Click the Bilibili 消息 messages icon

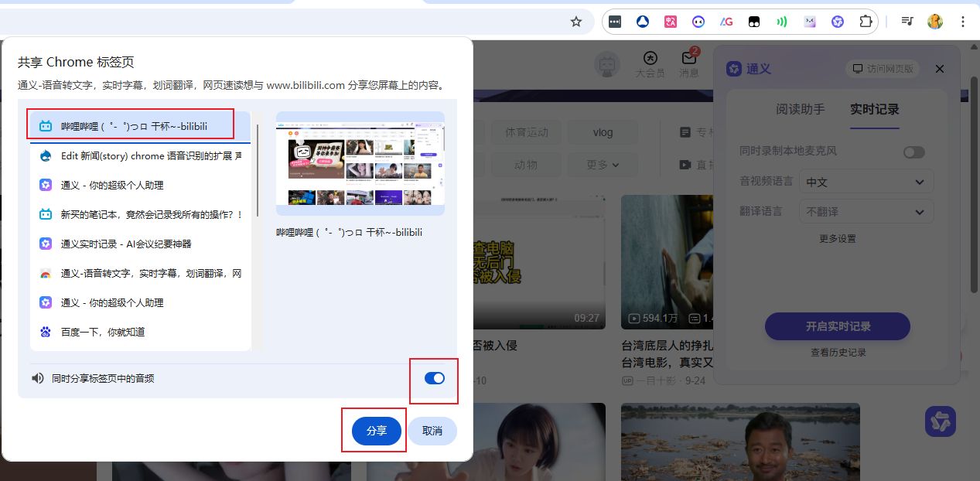[x=688, y=63]
